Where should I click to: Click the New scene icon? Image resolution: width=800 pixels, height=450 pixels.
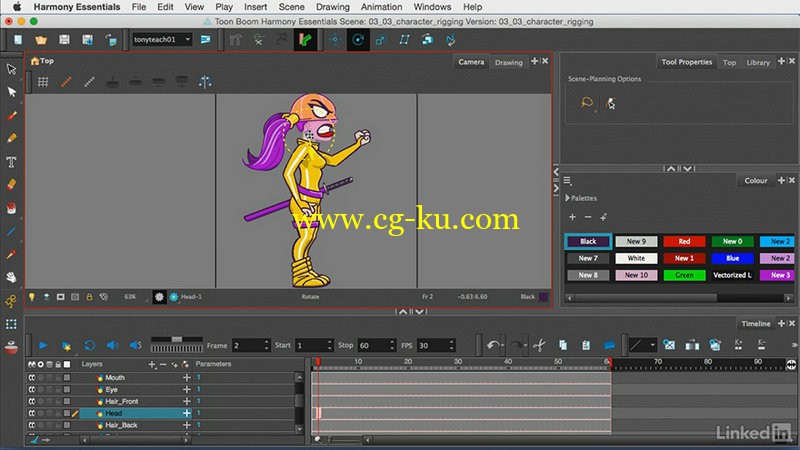click(18, 40)
